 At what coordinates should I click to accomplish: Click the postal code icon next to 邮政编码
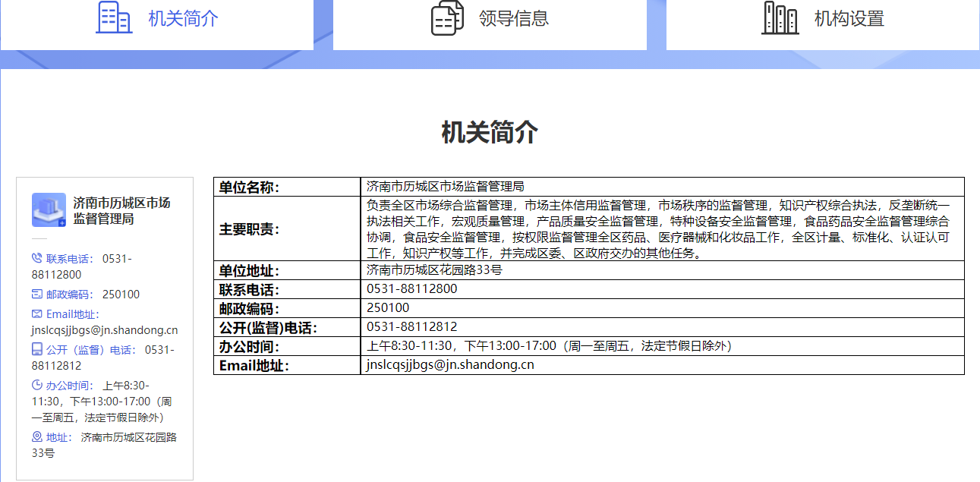coord(36,295)
